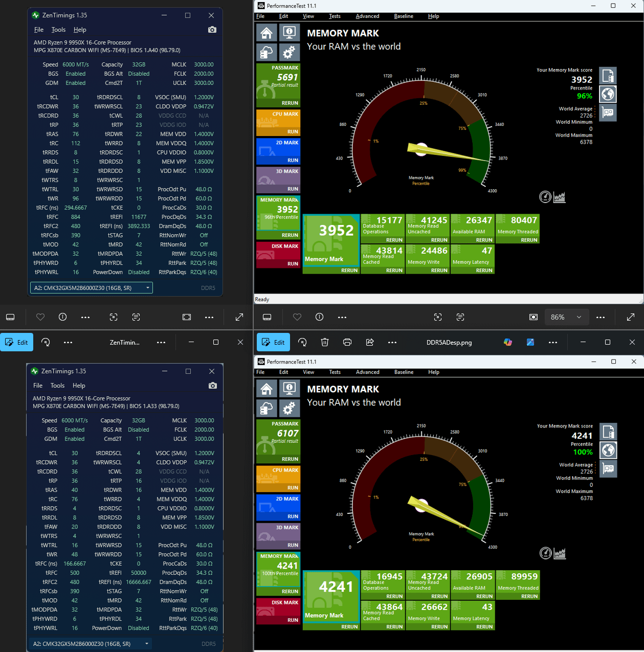Open the system information monitor icon in the 3952 window

(x=289, y=33)
